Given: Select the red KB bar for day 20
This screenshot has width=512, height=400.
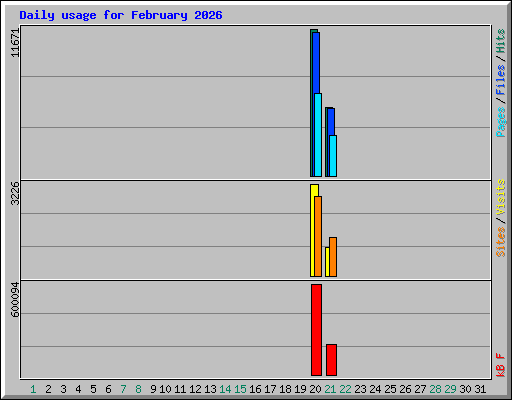Looking at the screenshot, I should pos(316,330).
